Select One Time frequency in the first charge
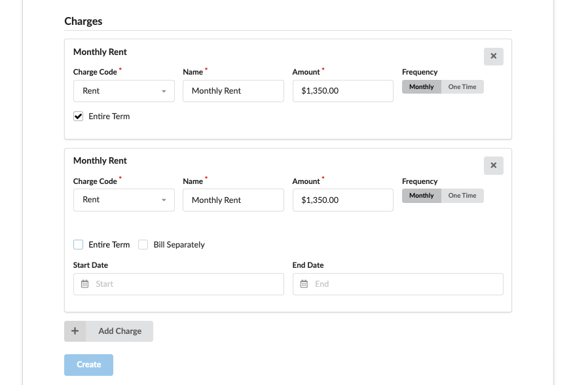 coord(462,86)
